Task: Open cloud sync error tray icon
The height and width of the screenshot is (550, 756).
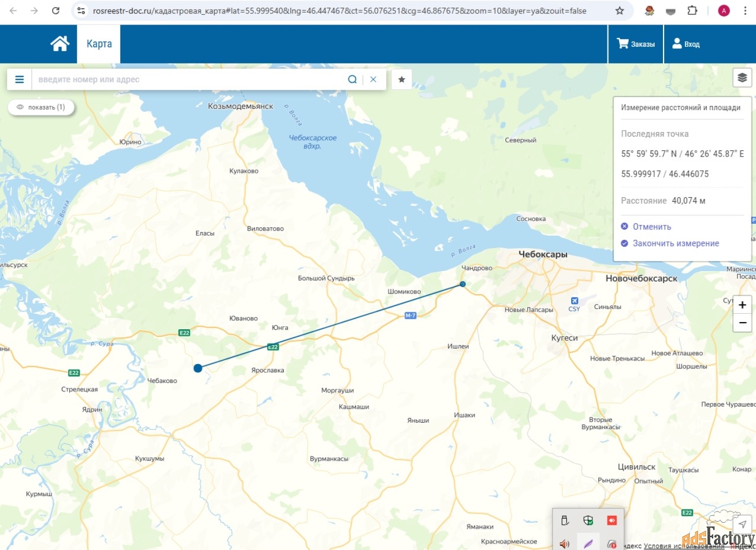Action: 612,543
